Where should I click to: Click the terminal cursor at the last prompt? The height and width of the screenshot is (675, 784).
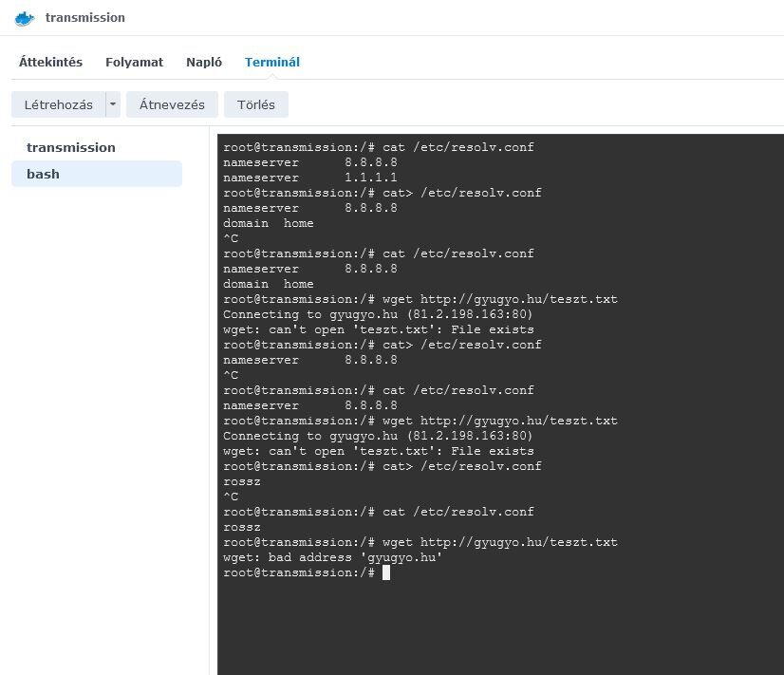click(x=386, y=573)
